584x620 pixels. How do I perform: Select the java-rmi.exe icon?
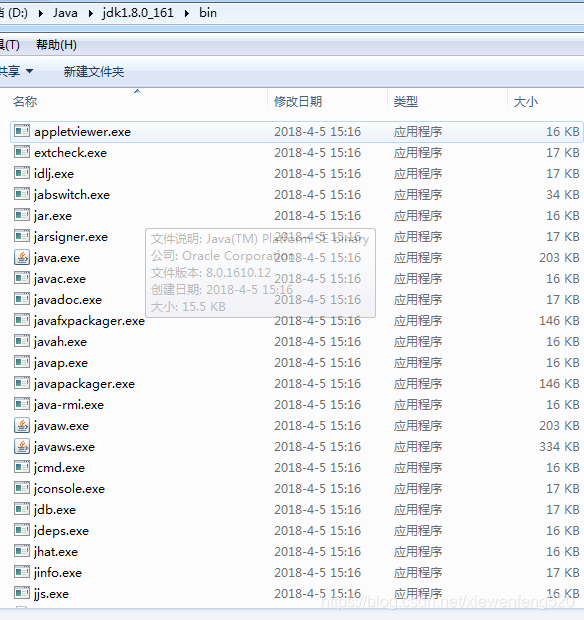click(x=22, y=404)
